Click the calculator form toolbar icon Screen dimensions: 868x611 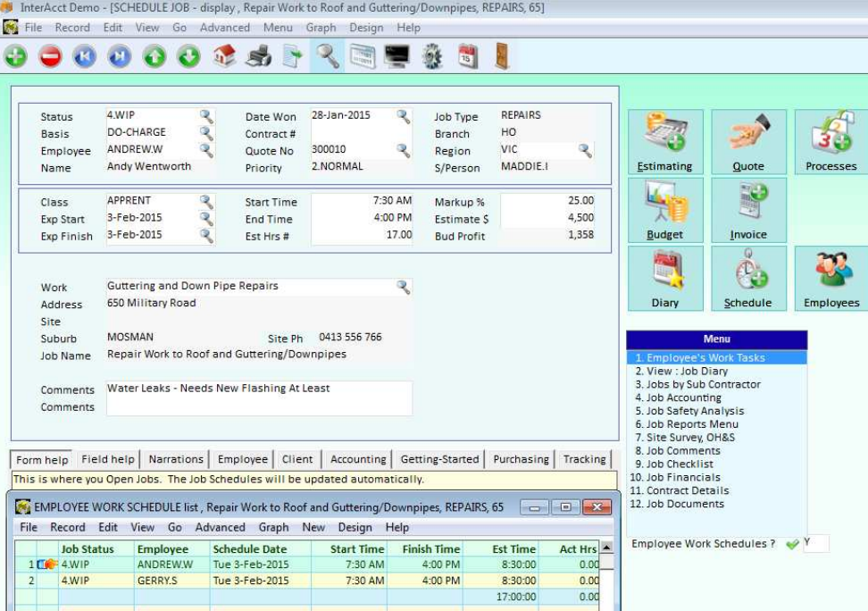point(362,56)
